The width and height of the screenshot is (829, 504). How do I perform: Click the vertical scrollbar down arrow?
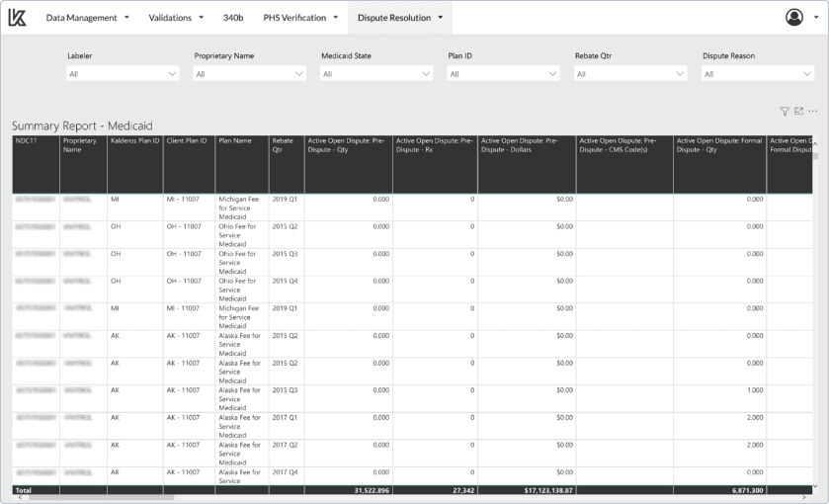click(815, 486)
